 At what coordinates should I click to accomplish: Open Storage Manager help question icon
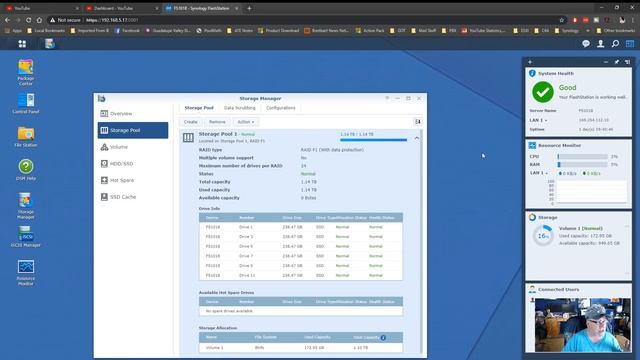coord(387,98)
